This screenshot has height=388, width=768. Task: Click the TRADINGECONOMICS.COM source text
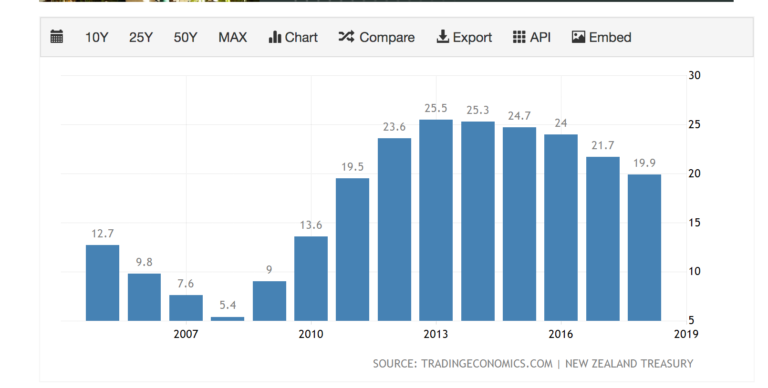click(x=487, y=364)
